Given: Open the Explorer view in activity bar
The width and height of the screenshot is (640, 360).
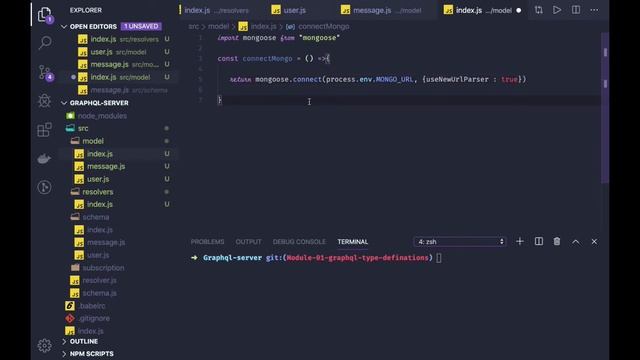Looking at the screenshot, I should 44,15.
